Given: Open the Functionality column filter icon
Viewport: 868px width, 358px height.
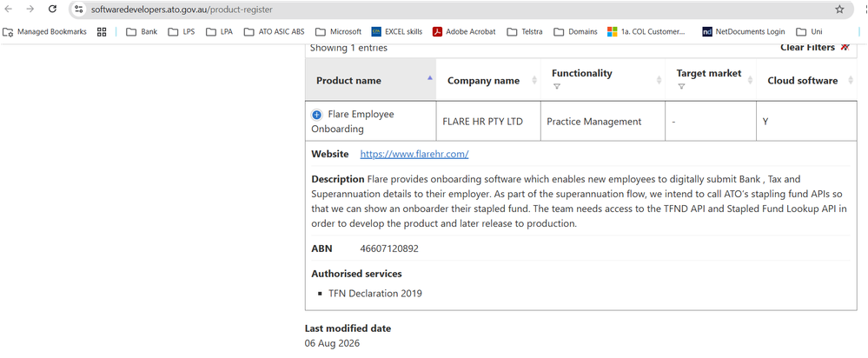Looking at the screenshot, I should (557, 86).
